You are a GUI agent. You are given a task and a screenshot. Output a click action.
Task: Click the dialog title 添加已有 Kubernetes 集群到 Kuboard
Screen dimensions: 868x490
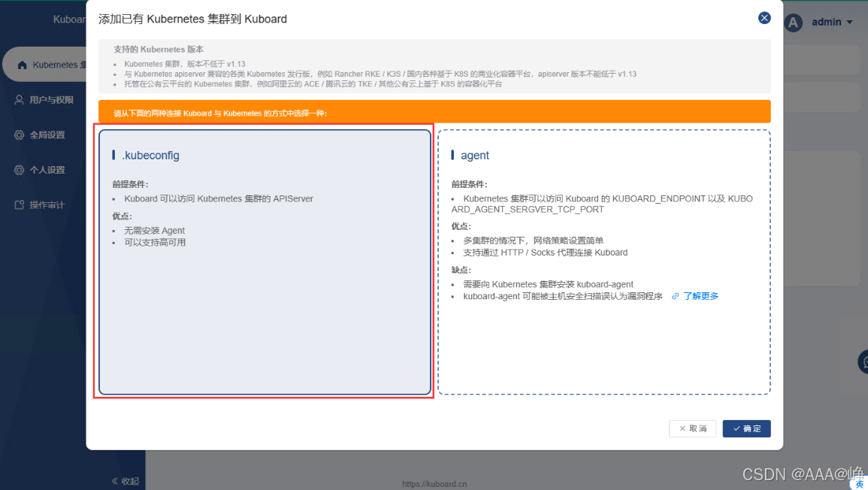(x=192, y=19)
